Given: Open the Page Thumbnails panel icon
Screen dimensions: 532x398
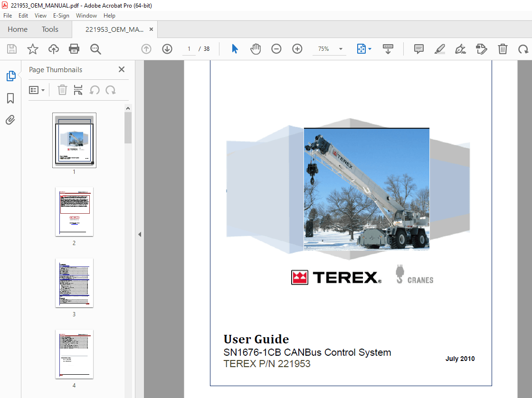Looking at the screenshot, I should point(10,76).
